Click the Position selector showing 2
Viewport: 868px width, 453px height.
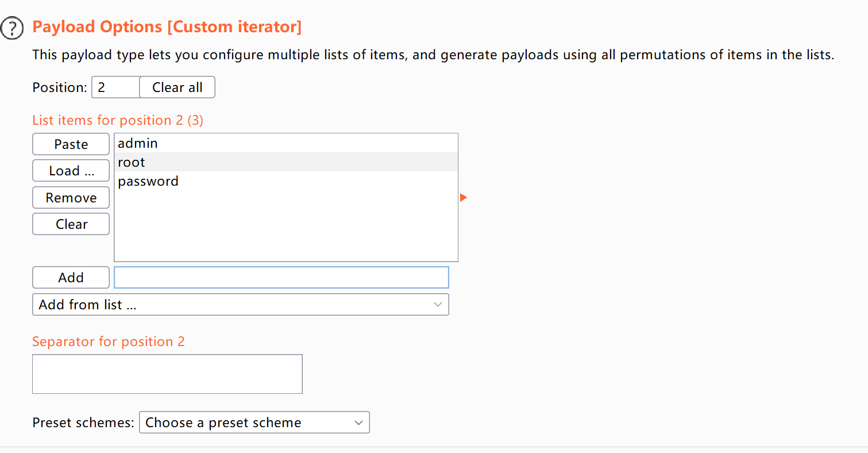[x=115, y=87]
